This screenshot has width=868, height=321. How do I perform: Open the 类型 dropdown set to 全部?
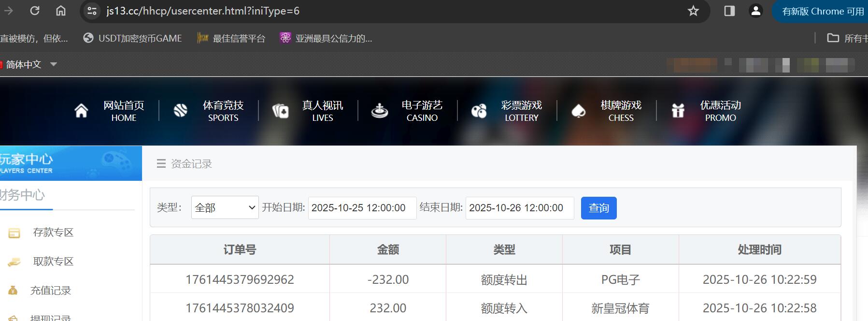tap(225, 207)
